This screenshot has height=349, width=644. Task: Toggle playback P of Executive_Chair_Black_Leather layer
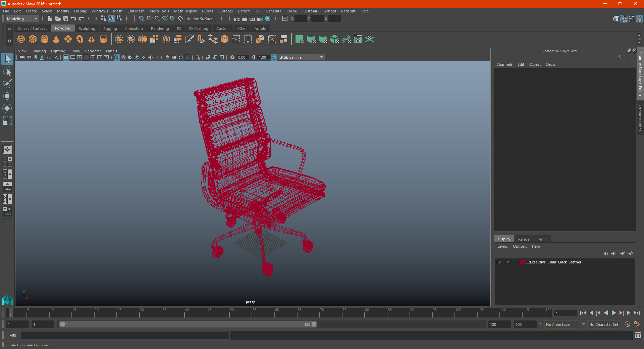[x=507, y=262]
